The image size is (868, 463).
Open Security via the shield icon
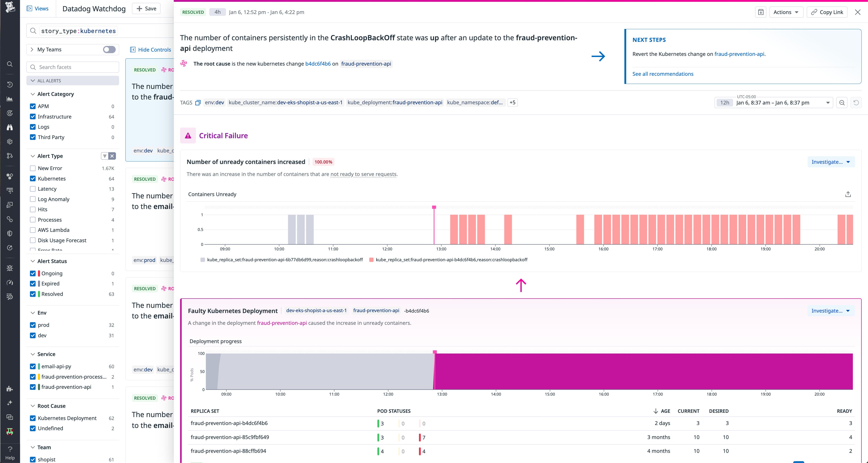click(x=9, y=233)
